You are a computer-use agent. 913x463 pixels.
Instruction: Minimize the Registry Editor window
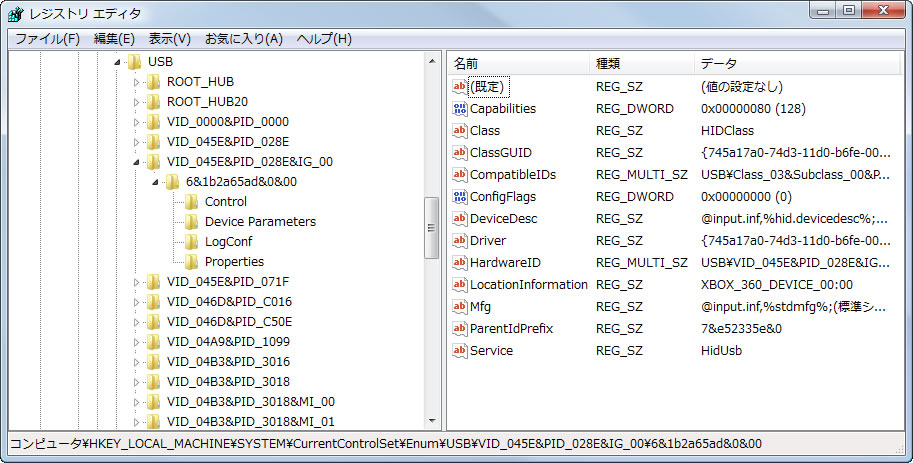(823, 10)
